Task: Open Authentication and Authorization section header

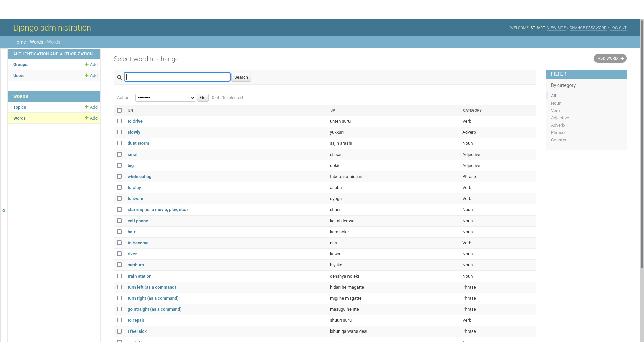Action: click(x=53, y=54)
